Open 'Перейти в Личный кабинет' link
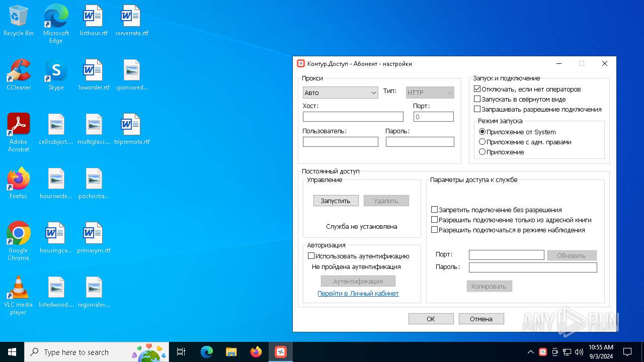Image resolution: width=644 pixels, height=362 pixels. [x=358, y=294]
